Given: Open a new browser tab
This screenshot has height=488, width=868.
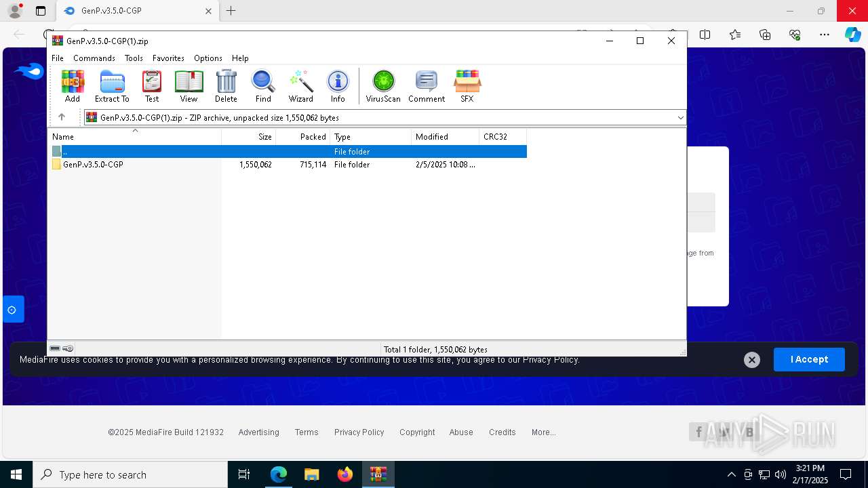Looking at the screenshot, I should pyautogui.click(x=231, y=11).
